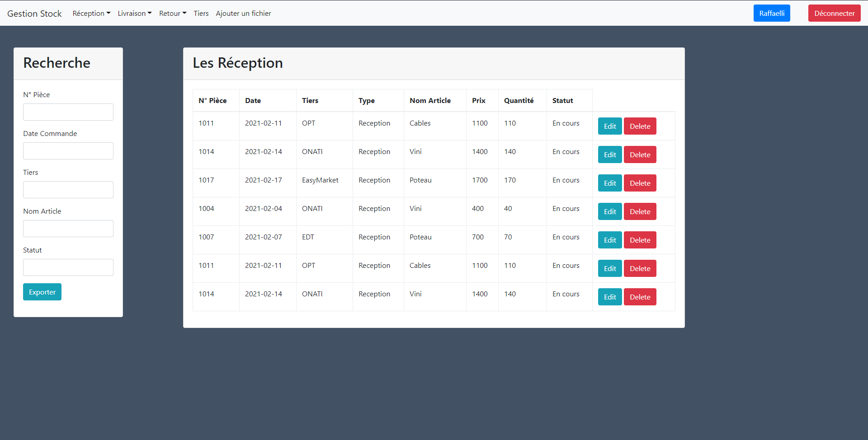Go to the Tiers page

click(x=201, y=14)
